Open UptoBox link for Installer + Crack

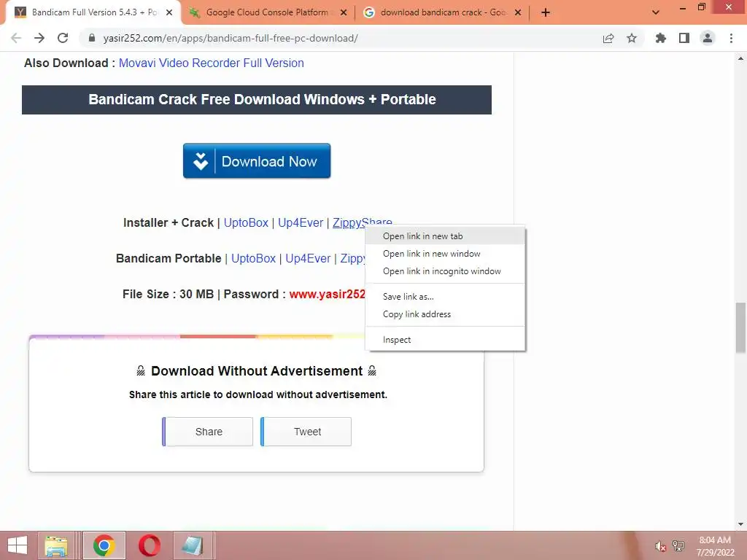coord(246,223)
